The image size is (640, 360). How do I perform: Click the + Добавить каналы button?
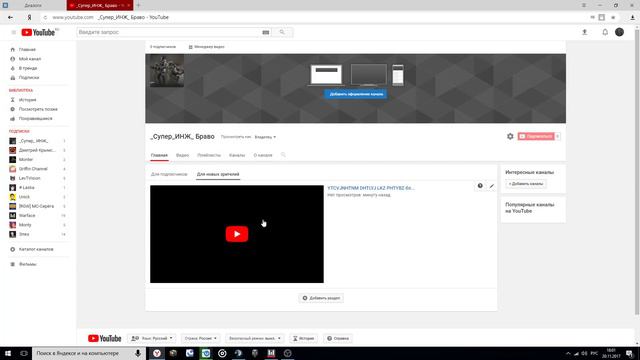point(526,184)
